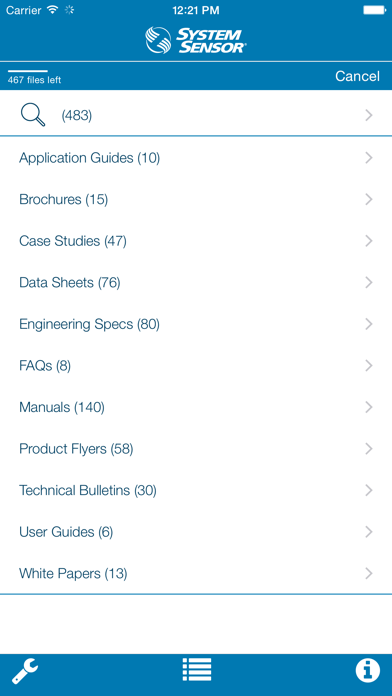Tap the info circle icon
Viewport: 392px width, 696px height.
pyautogui.click(x=368, y=670)
